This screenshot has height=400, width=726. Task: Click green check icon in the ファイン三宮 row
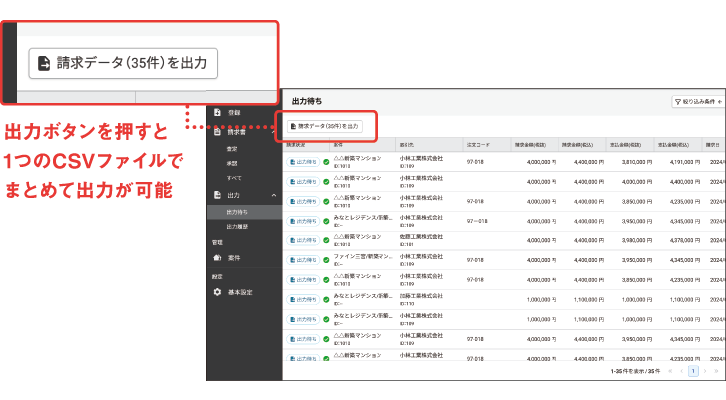pos(326,260)
